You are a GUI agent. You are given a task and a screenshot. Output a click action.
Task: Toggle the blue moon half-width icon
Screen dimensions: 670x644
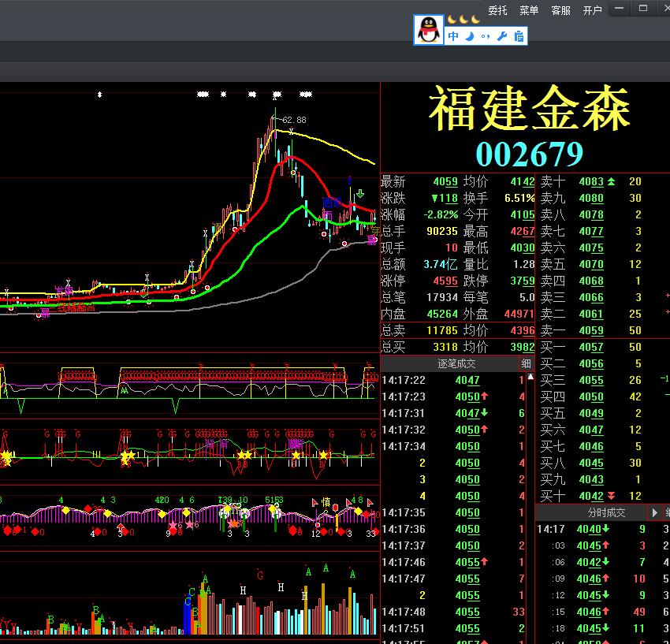tap(470, 36)
